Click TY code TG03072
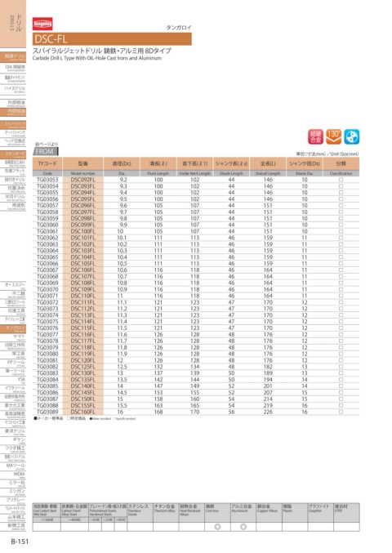This screenshot has height=553, width=392. [x=47, y=302]
